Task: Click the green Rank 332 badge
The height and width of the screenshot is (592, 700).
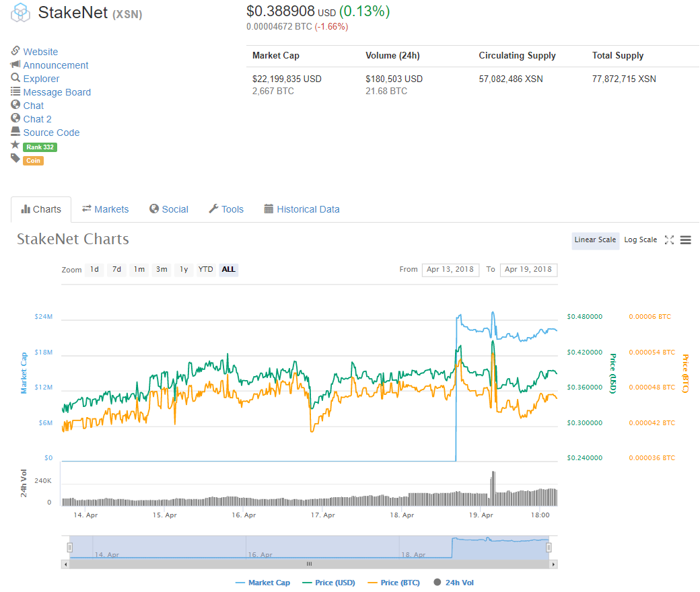Action: pyautogui.click(x=40, y=147)
